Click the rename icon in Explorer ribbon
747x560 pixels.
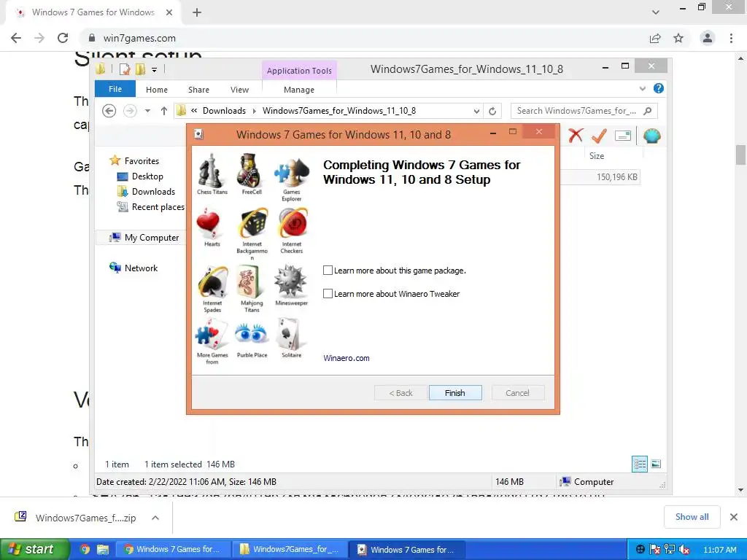[x=623, y=136]
